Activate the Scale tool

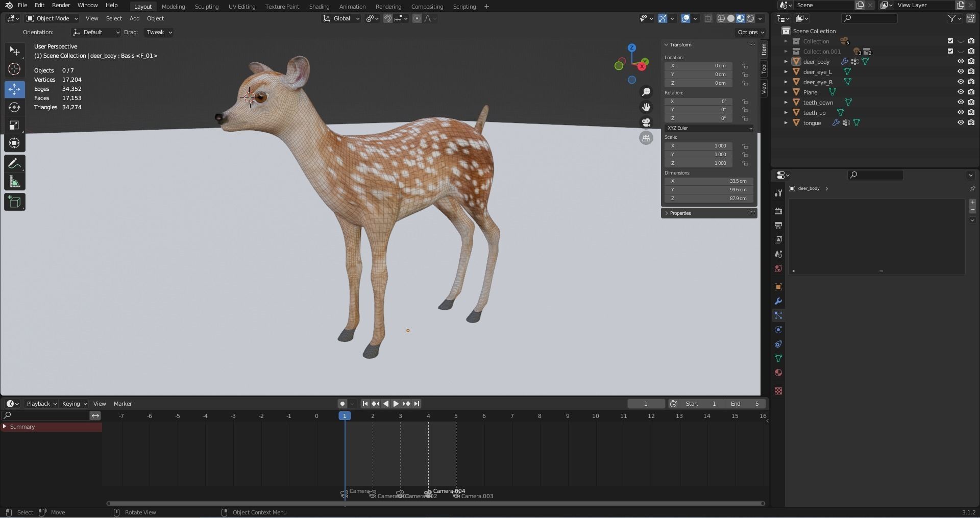pos(14,126)
